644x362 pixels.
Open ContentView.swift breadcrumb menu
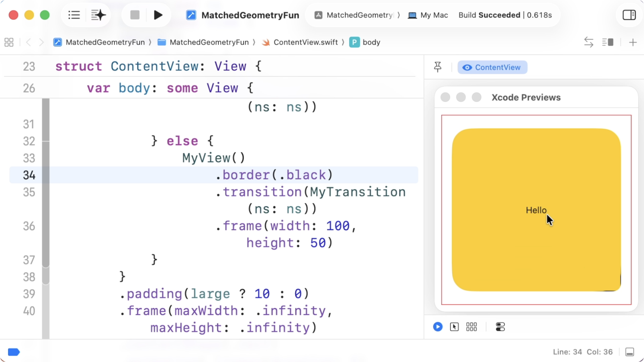(306, 42)
